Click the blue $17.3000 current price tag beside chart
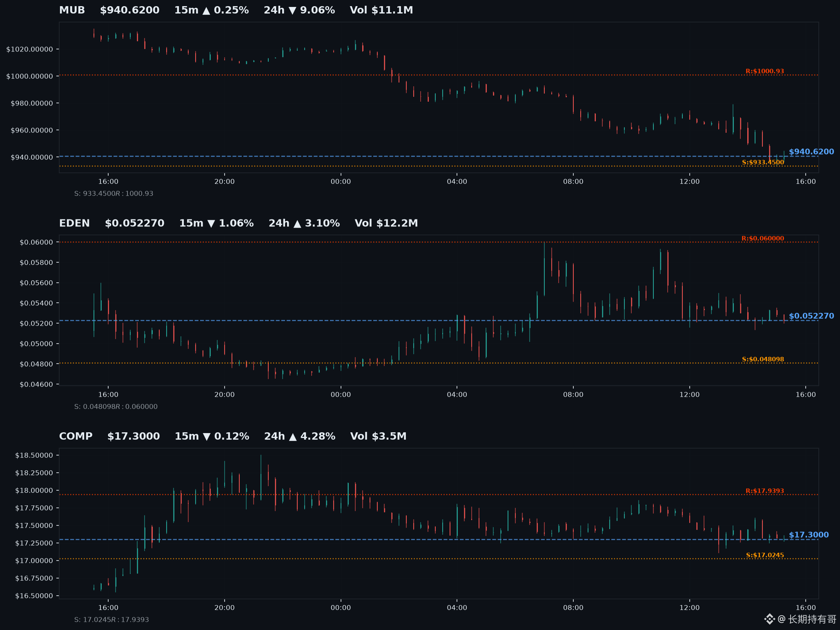 coord(809,535)
